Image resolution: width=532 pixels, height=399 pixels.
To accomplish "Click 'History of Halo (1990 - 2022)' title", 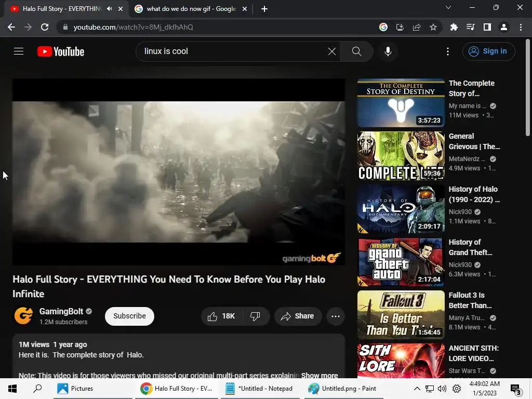I will 474,194.
